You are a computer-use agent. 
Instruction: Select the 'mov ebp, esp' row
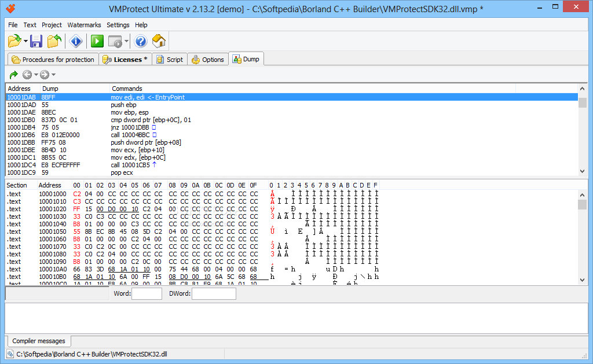pyautogui.click(x=292, y=112)
